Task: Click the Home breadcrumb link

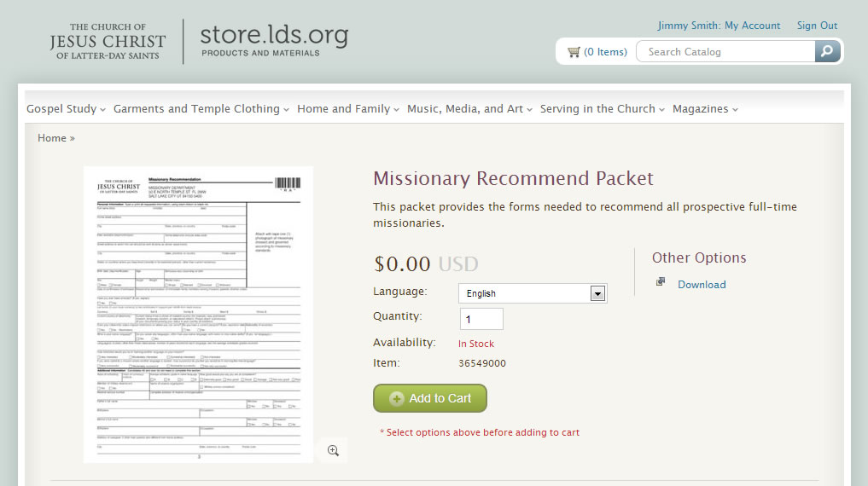Action: (52, 138)
